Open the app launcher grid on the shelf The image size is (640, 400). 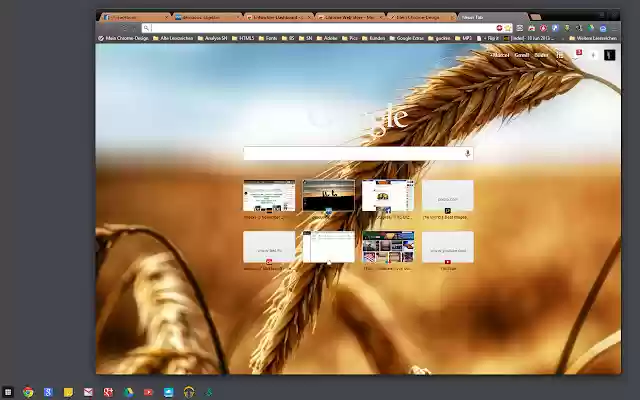(8, 392)
